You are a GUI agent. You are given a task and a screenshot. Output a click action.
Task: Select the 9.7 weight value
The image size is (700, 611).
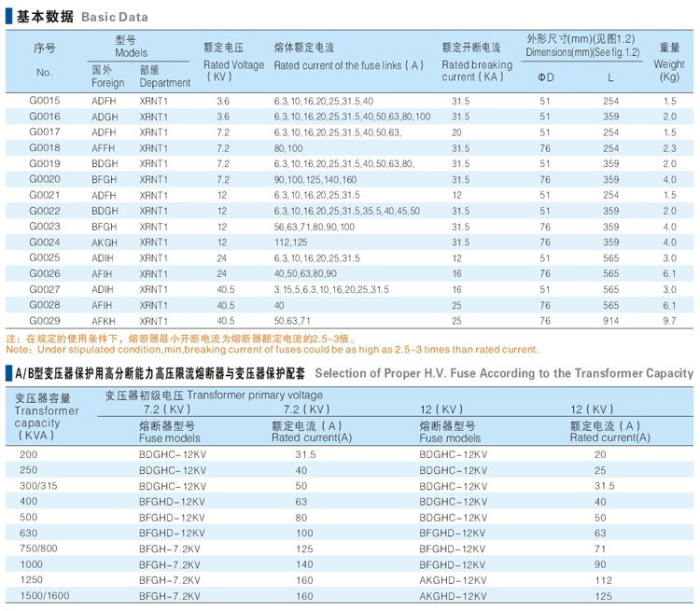click(x=669, y=321)
